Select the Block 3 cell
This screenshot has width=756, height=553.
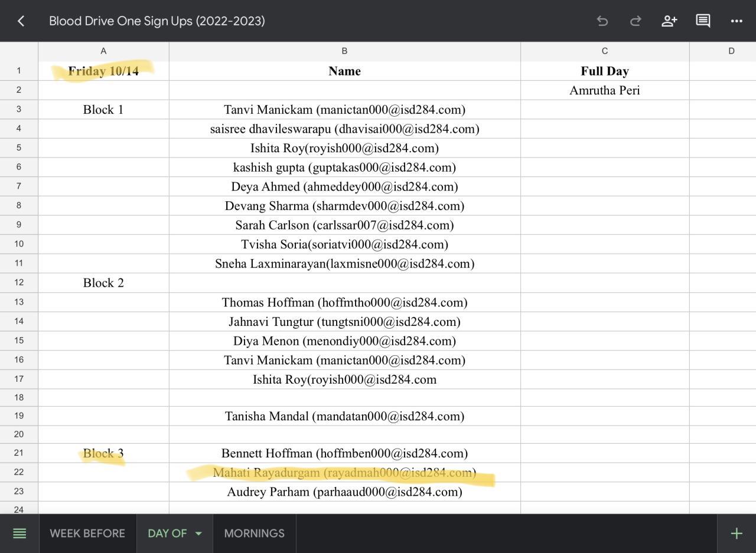click(x=103, y=453)
